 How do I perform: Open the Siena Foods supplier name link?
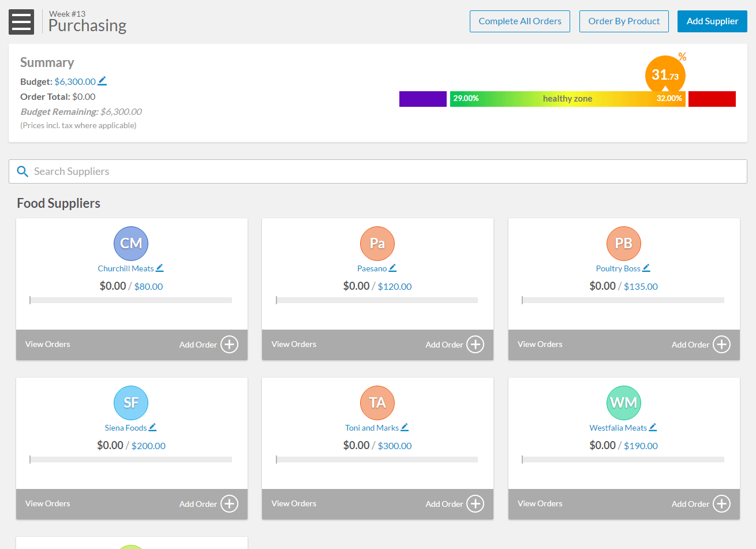[x=126, y=428]
